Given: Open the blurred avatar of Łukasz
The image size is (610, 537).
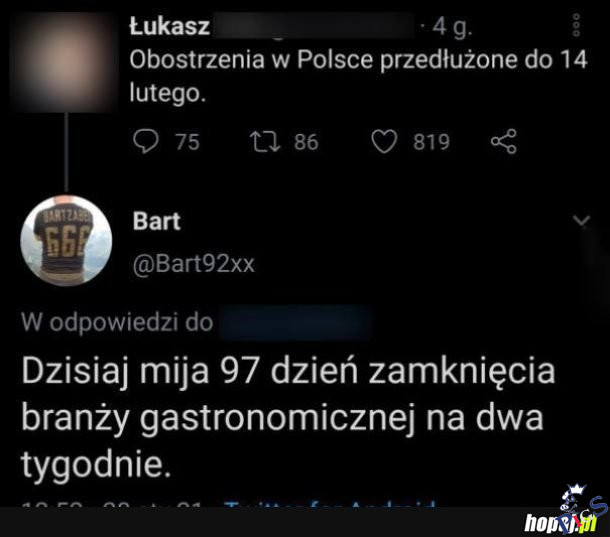Looking at the screenshot, I should 64,62.
